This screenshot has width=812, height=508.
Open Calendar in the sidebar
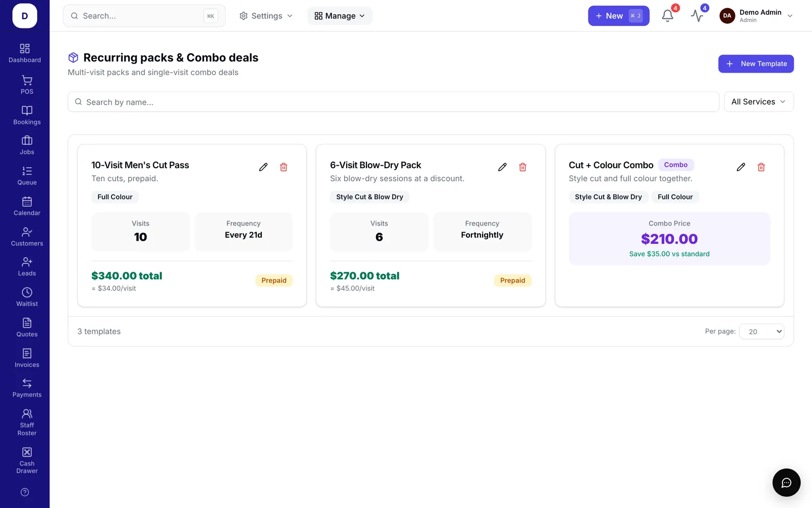[27, 206]
